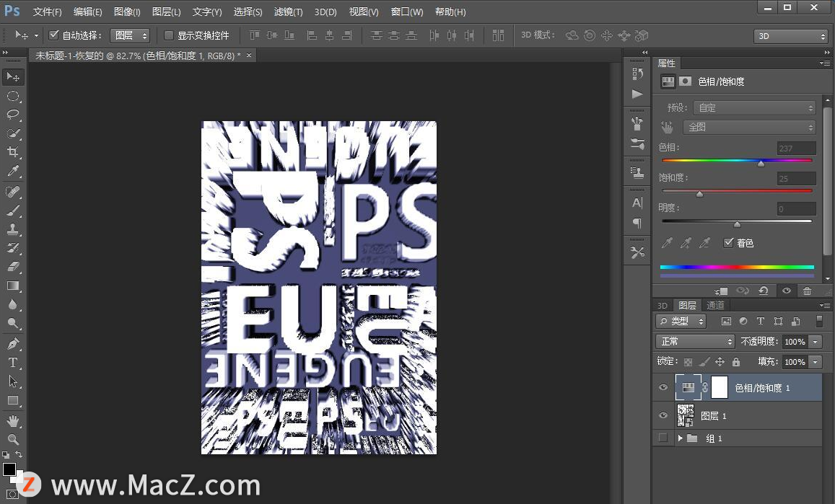This screenshot has width=835, height=504.
Task: Open the History panel icon
Action: point(637,74)
